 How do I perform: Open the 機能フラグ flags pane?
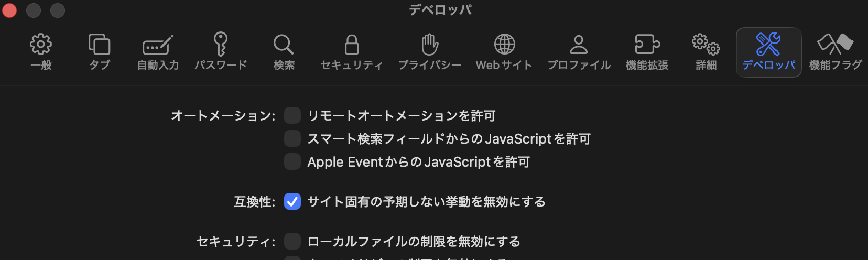(836, 52)
